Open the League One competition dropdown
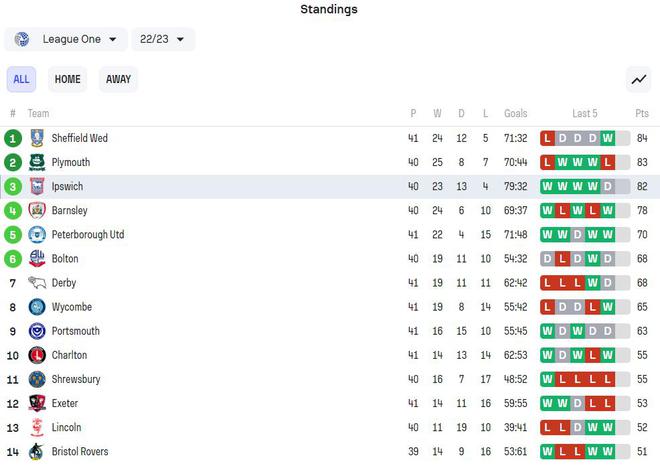660x466 pixels. click(x=67, y=39)
